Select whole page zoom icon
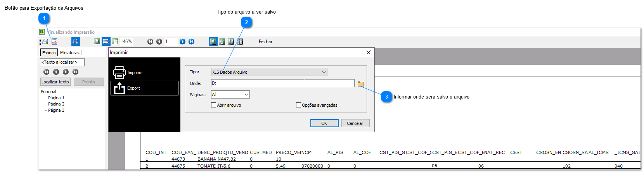This screenshot has width=644, height=173. (x=97, y=42)
